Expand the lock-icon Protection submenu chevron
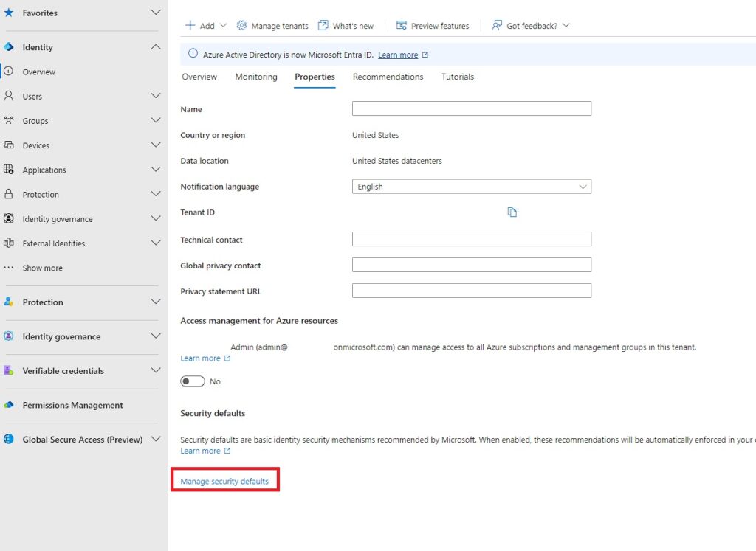756x551 pixels. click(156, 194)
